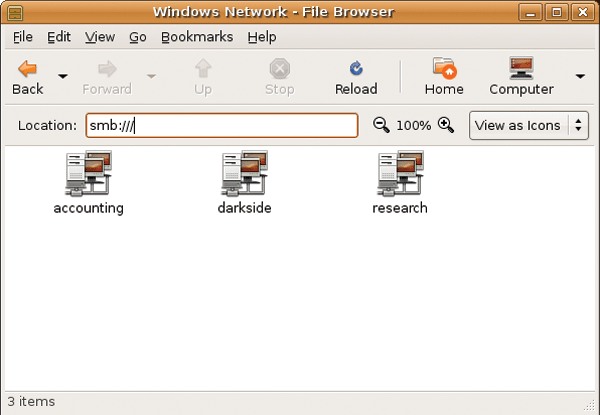Open the research network workgroup

click(400, 174)
